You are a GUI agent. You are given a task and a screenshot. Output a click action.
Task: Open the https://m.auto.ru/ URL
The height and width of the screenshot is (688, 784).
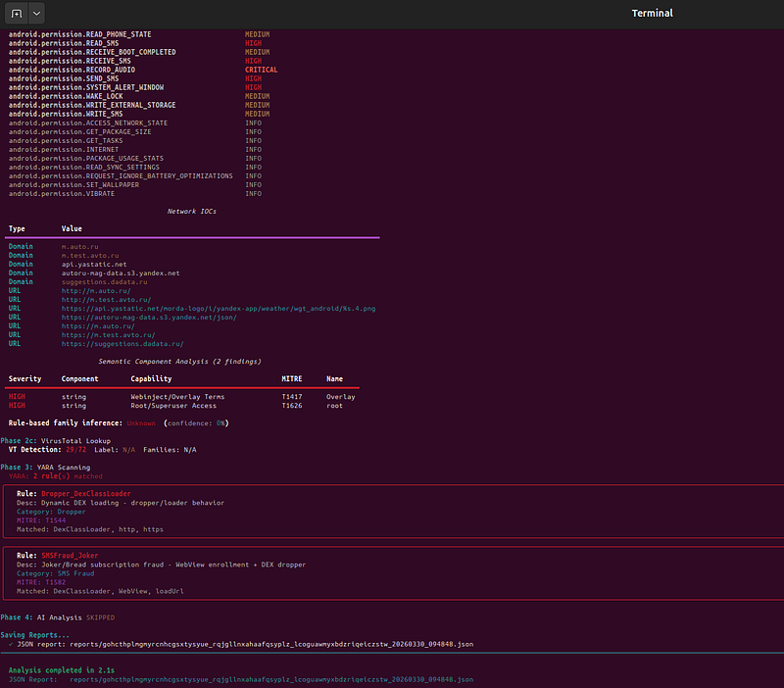point(98,326)
